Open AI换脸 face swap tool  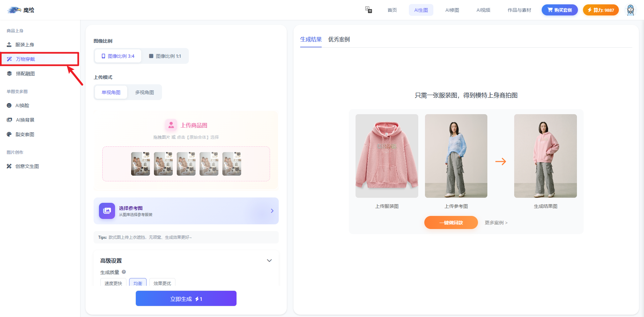pos(22,105)
